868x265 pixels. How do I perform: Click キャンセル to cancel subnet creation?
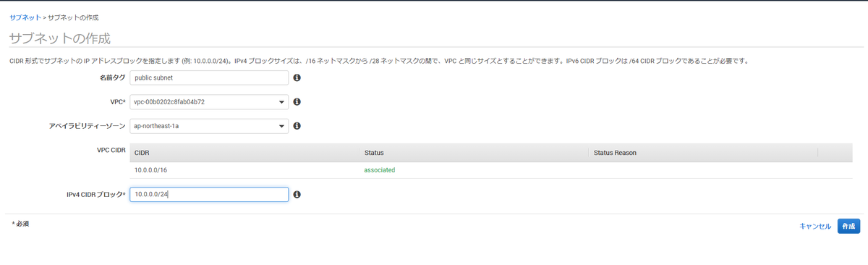tap(815, 226)
